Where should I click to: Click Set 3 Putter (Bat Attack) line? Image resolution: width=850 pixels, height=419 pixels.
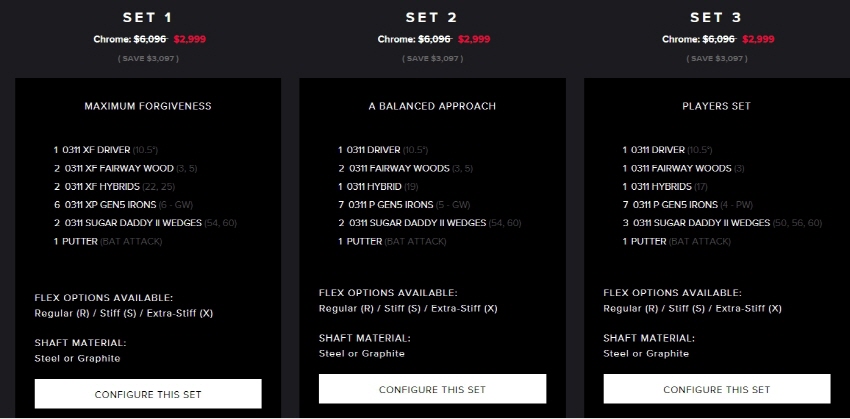(x=677, y=241)
